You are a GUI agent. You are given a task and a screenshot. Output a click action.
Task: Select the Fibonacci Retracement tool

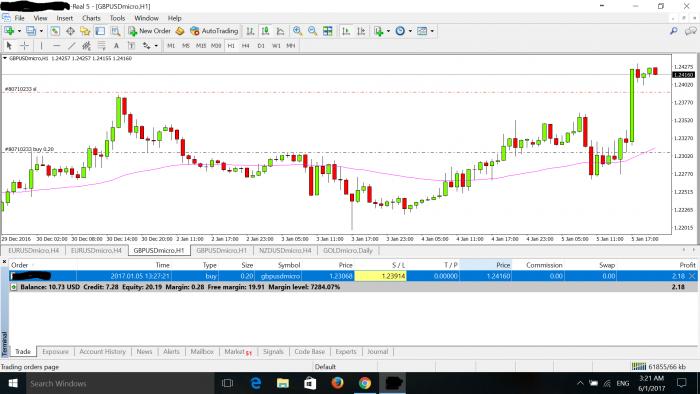click(x=101, y=46)
